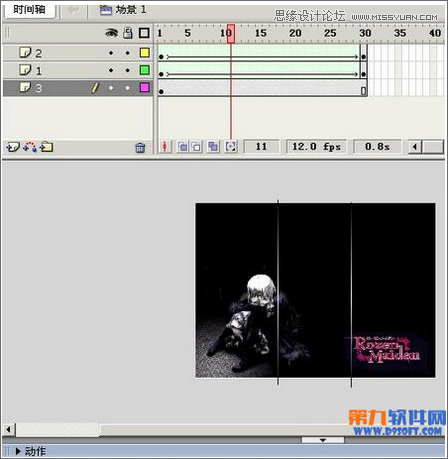This screenshot has height=459, width=448.
Task: Select first keyframe of layer 2
Action: 161,56
